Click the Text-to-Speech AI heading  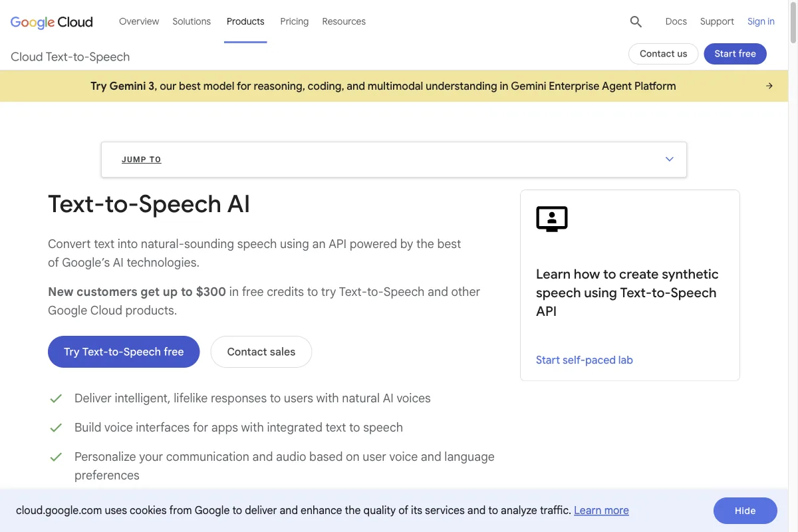(149, 203)
